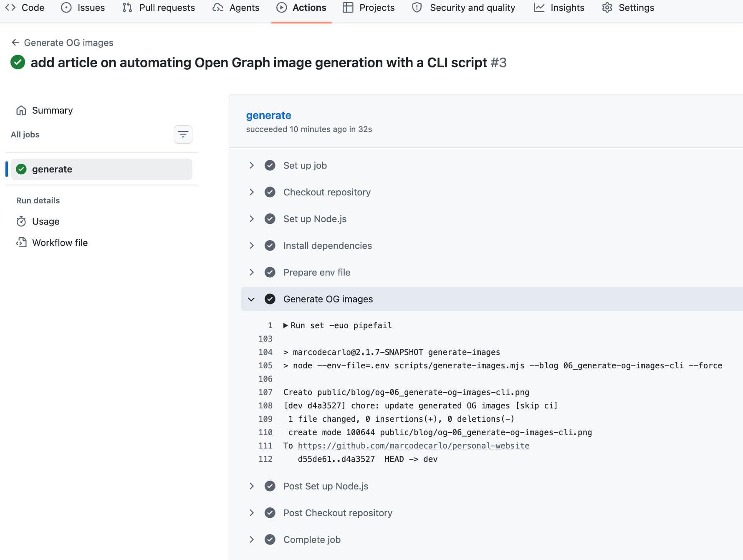
Task: Click the Agents icon
Action: [x=217, y=8]
